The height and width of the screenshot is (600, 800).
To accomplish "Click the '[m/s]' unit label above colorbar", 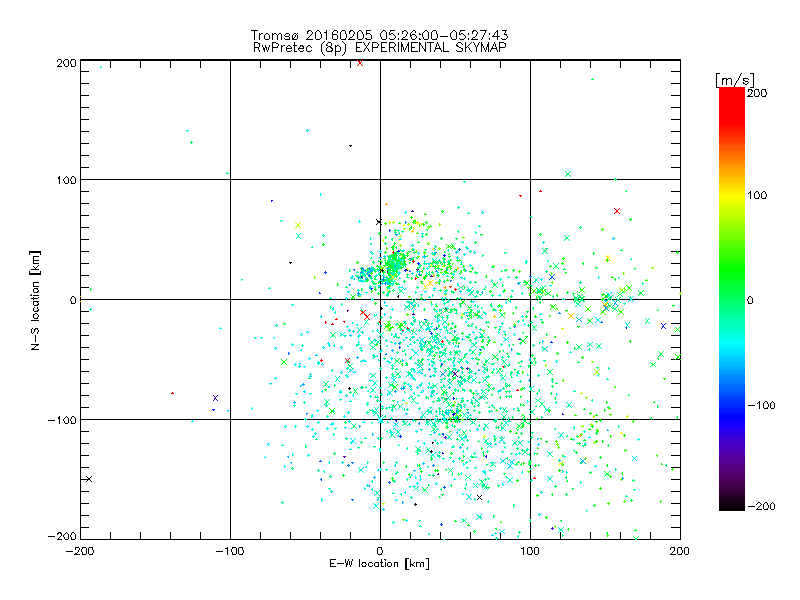I will [x=735, y=80].
